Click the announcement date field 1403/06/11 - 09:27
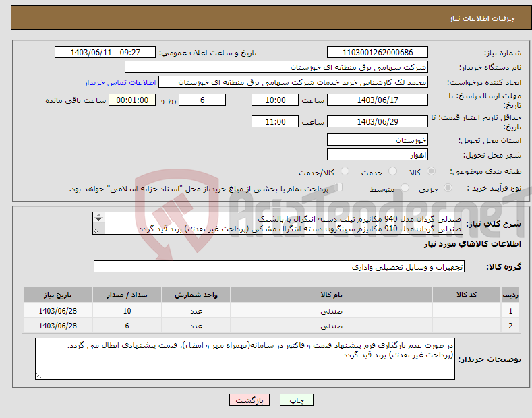The width and height of the screenshot is (532, 418). point(105,53)
